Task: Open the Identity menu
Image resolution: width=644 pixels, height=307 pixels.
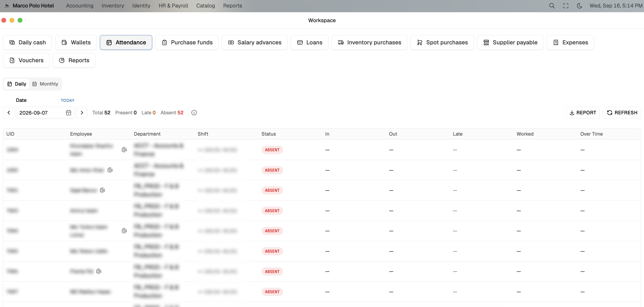Action: 141,5
